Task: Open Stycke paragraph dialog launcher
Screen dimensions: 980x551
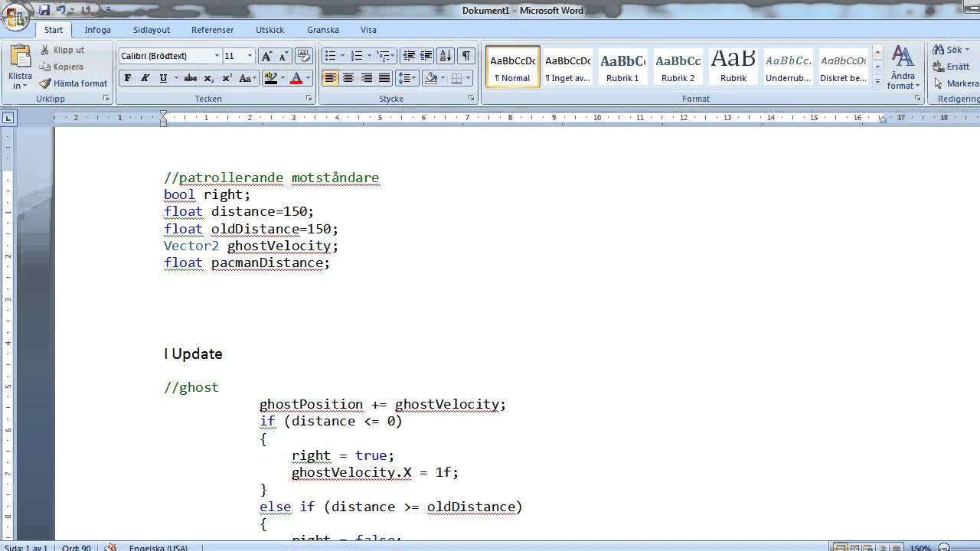Action: 472,99
